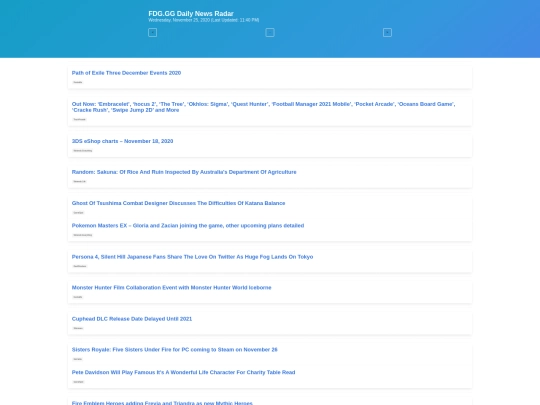Open Pete Davidson Charity Table Read article
Viewport: 540px width, 405px height.
click(x=183, y=372)
